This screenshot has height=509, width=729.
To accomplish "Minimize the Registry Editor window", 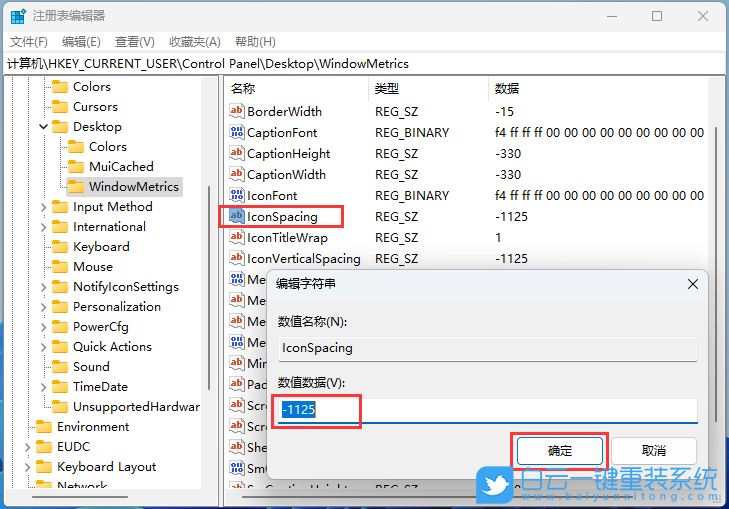I will (x=612, y=16).
